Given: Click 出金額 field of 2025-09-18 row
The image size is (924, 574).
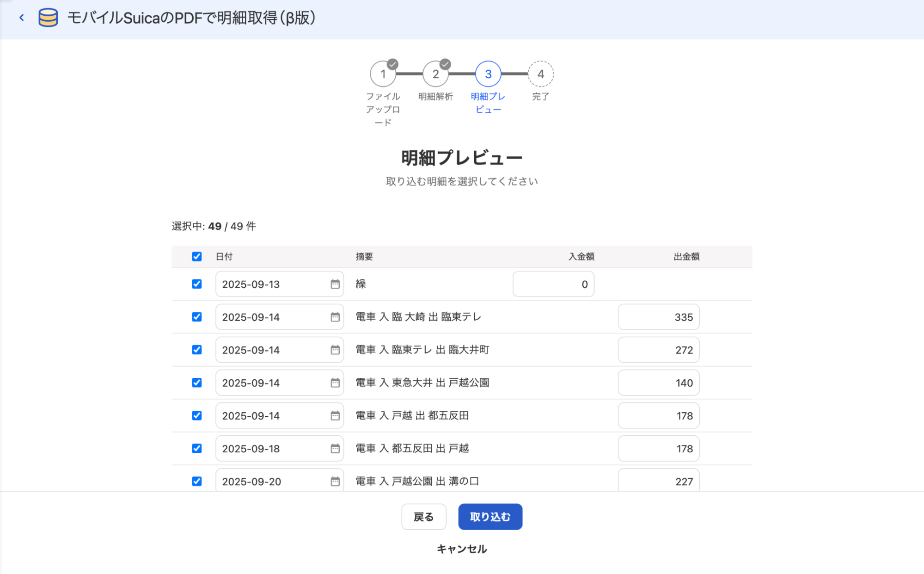Looking at the screenshot, I should 659,448.
